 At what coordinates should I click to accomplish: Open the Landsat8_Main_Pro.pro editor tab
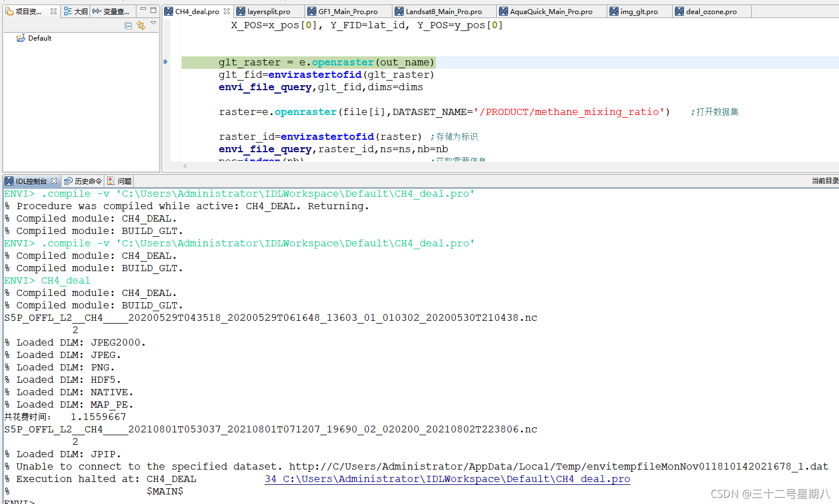pyautogui.click(x=444, y=11)
